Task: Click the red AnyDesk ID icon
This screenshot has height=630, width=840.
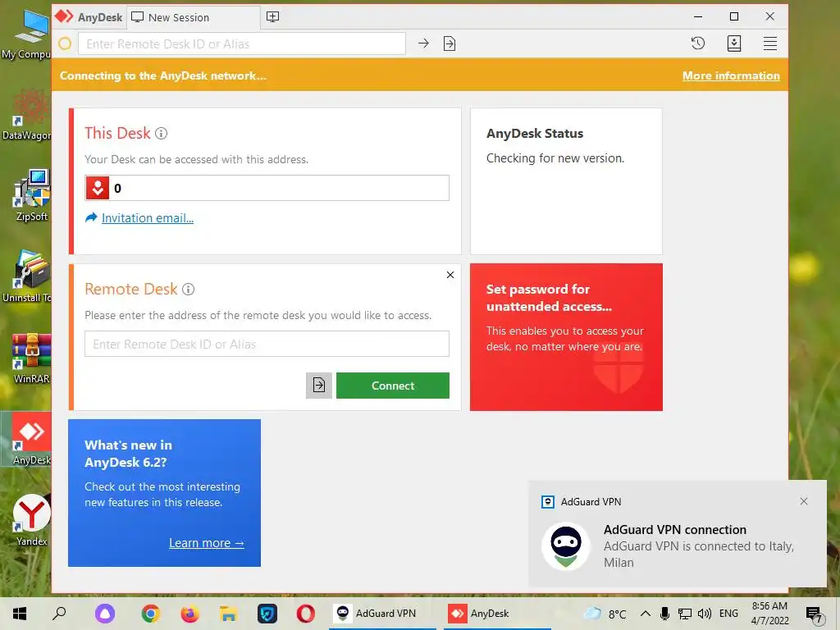Action: pos(98,188)
